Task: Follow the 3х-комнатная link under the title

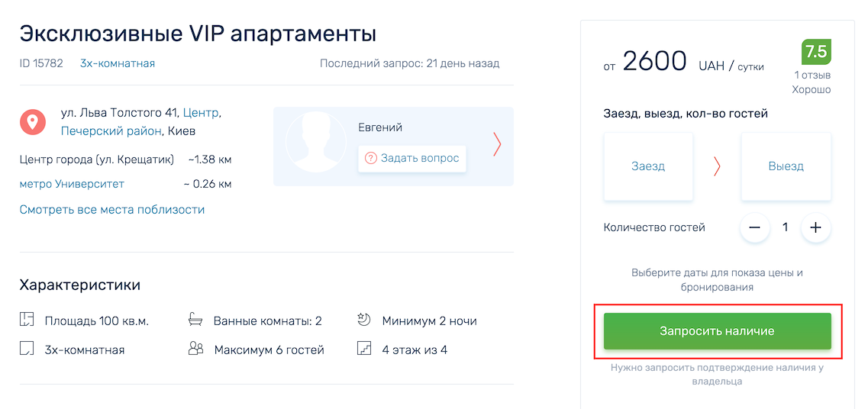Action: click(118, 63)
